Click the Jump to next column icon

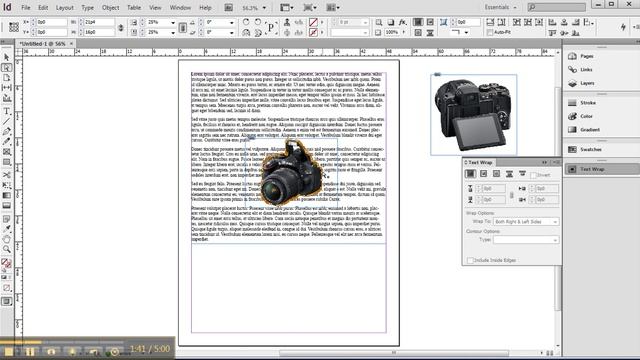pyautogui.click(x=522, y=174)
